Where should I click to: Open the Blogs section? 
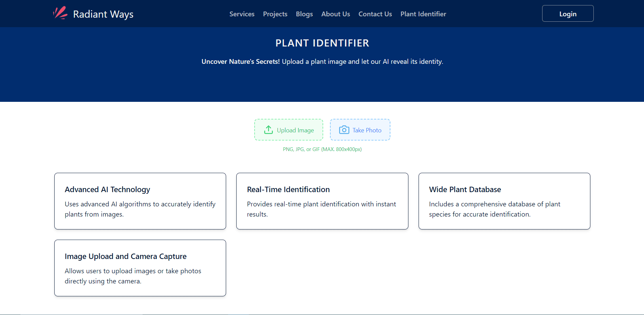click(304, 14)
